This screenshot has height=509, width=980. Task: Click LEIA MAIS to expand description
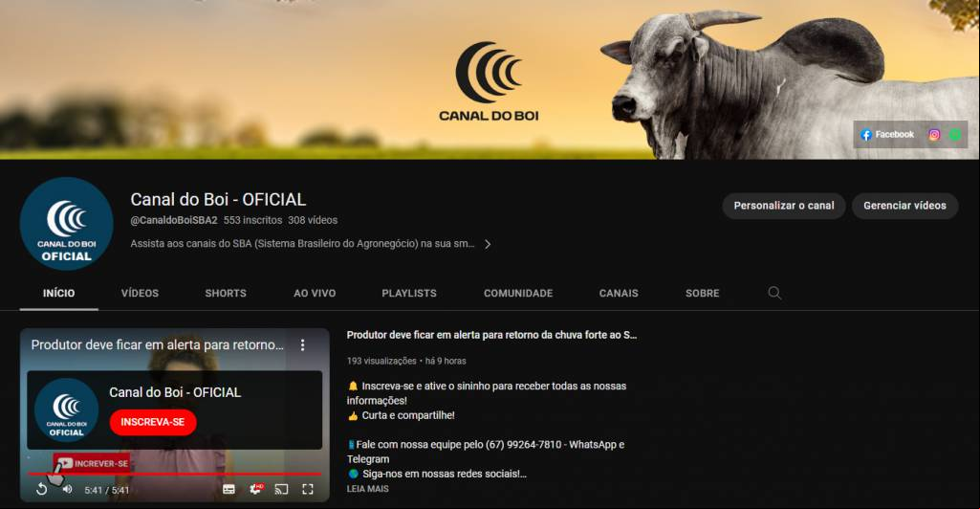[367, 489]
